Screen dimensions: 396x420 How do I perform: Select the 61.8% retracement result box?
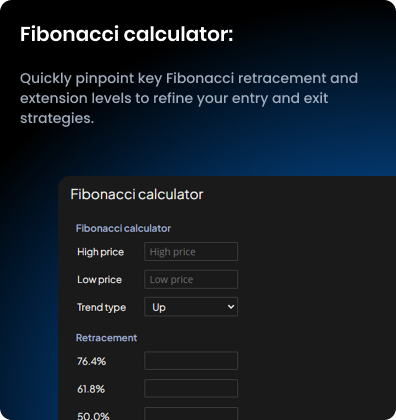point(191,388)
